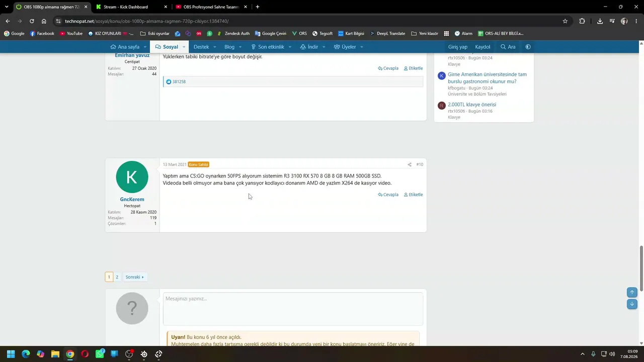
Task: Click the like icon next to 381258
Action: pyautogui.click(x=169, y=81)
